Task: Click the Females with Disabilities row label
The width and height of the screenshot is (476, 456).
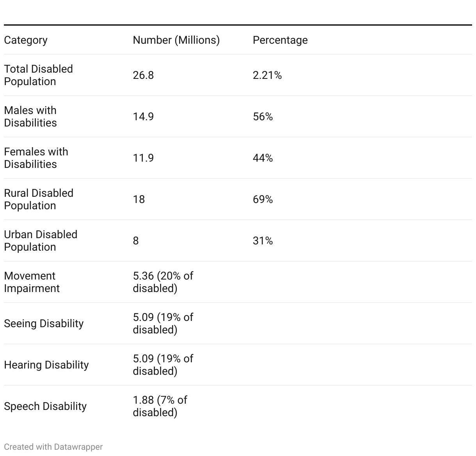Action: click(36, 158)
